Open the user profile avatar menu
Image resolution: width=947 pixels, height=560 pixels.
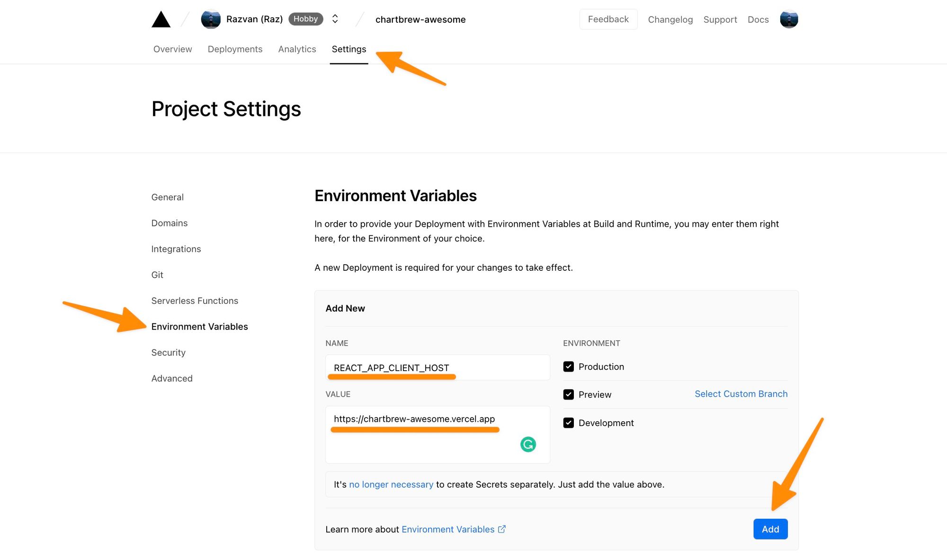[789, 19]
